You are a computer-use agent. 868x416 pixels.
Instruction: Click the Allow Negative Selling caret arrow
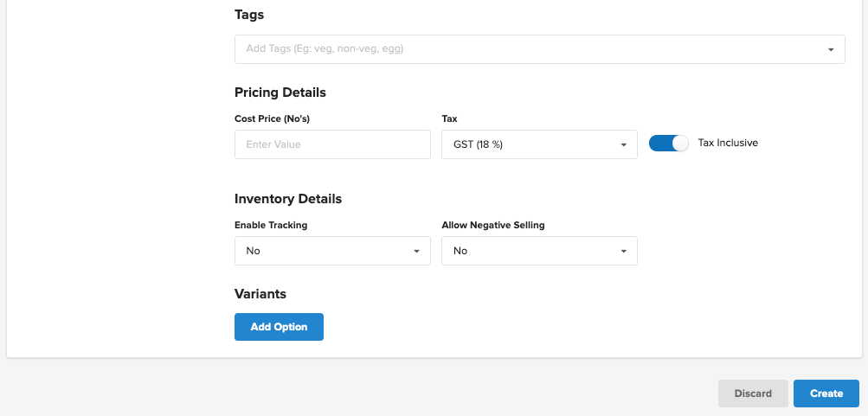pyautogui.click(x=623, y=252)
